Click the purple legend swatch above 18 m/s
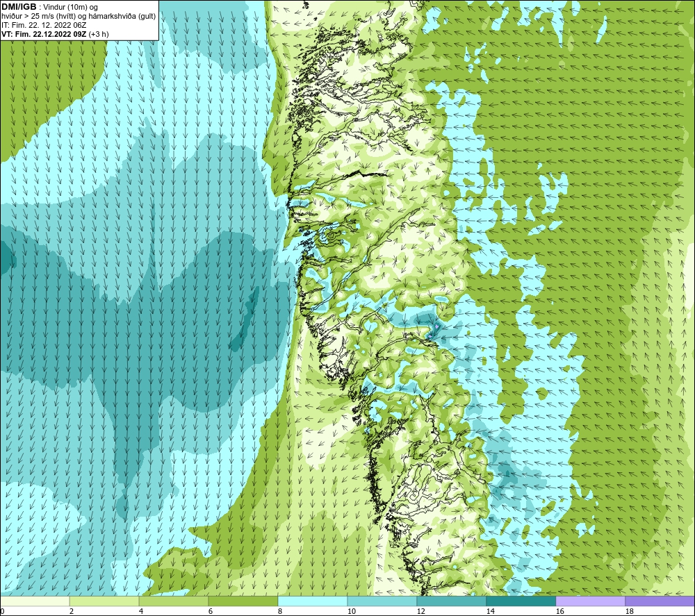This screenshot has width=695, height=616. pyautogui.click(x=660, y=601)
